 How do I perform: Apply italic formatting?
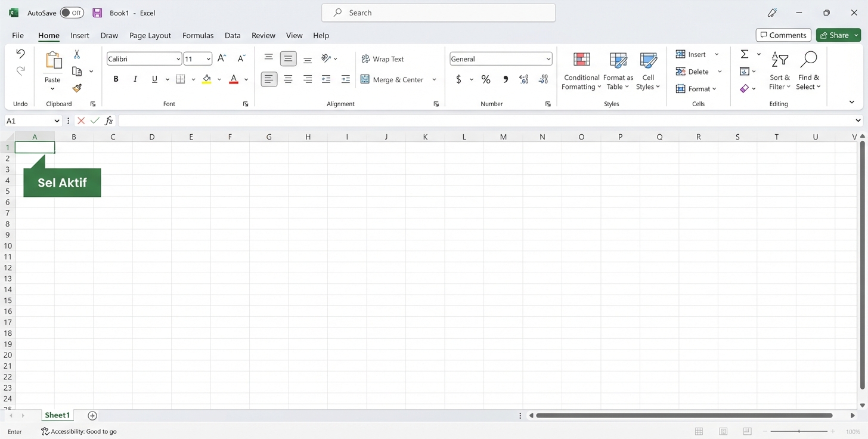pyautogui.click(x=135, y=79)
